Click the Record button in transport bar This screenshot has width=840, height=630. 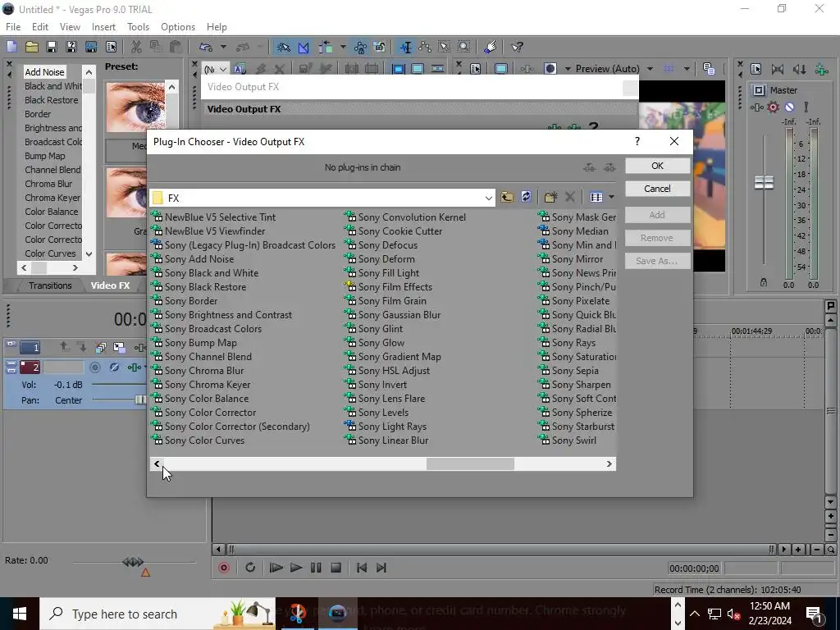[224, 568]
